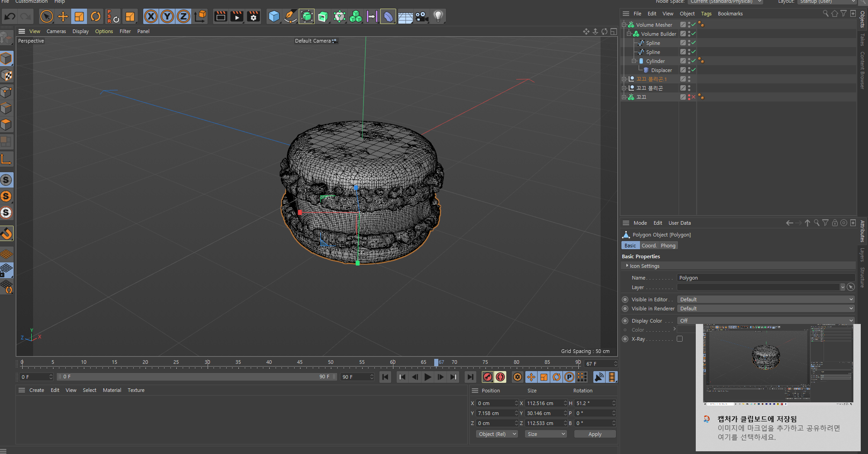Screen dimensions: 868x454
Task: Check the X-Ray checkbox
Action: [679, 339]
